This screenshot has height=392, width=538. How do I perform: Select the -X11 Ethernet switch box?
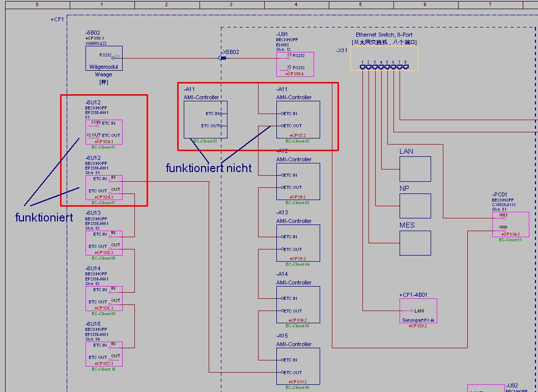click(384, 59)
